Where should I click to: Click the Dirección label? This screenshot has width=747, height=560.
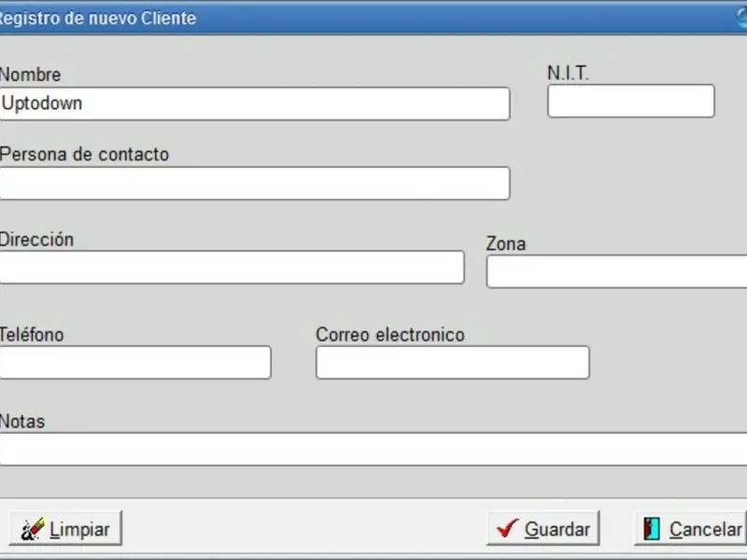click(x=36, y=239)
